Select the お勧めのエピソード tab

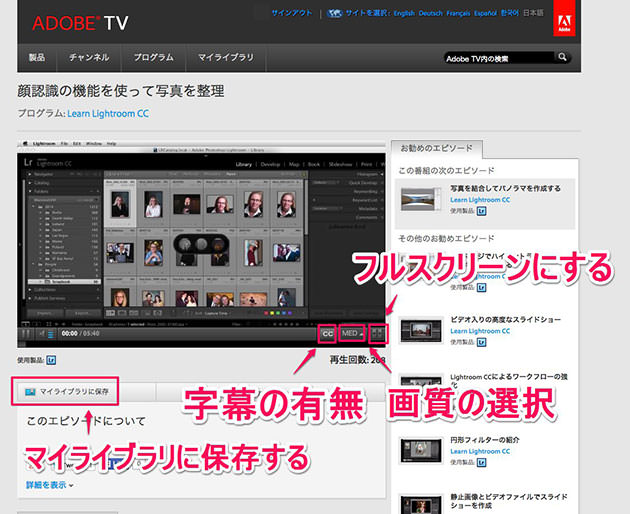pyautogui.click(x=436, y=148)
